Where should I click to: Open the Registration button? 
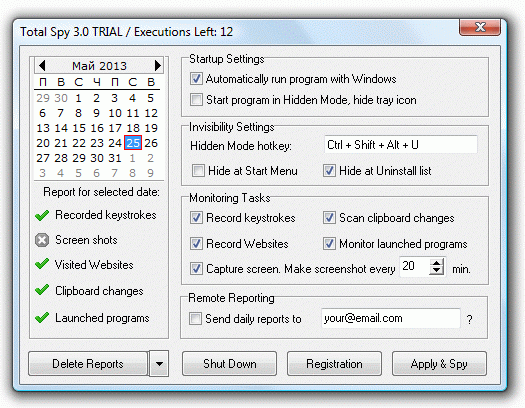point(334,363)
